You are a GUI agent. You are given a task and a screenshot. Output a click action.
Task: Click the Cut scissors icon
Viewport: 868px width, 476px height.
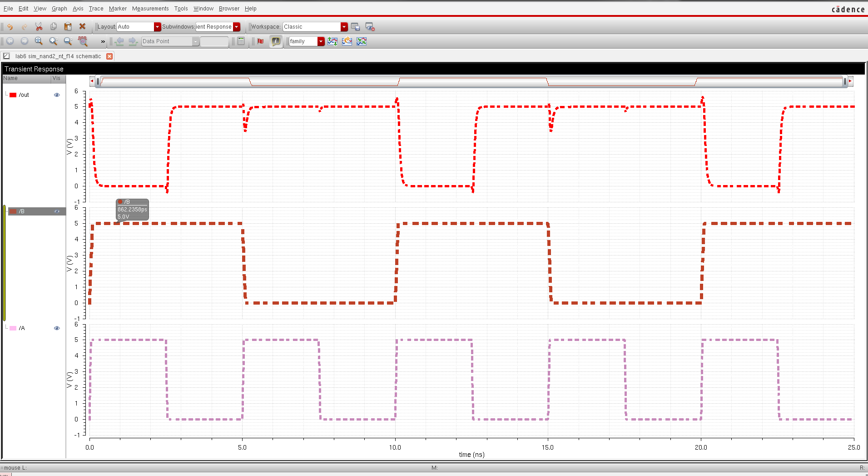[39, 27]
